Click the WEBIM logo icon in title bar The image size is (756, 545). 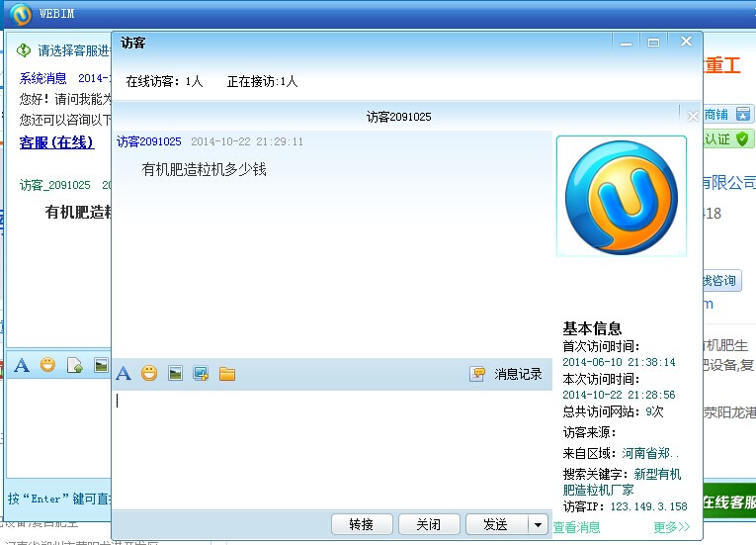(x=21, y=14)
